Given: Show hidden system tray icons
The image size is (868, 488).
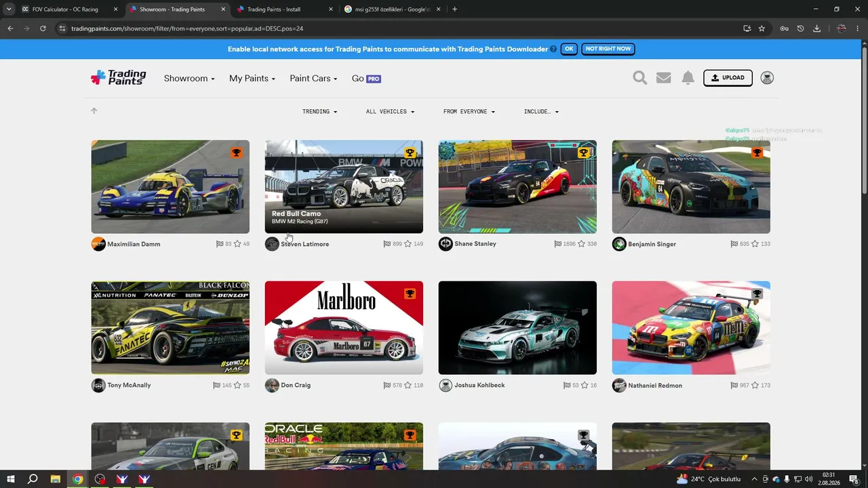Looking at the screenshot, I should click(x=754, y=479).
